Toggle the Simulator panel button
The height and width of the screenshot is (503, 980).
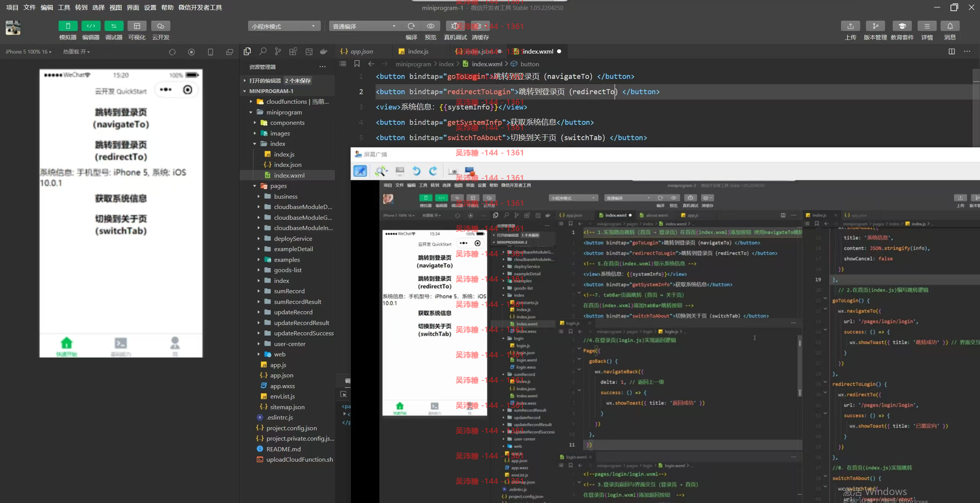point(68,26)
